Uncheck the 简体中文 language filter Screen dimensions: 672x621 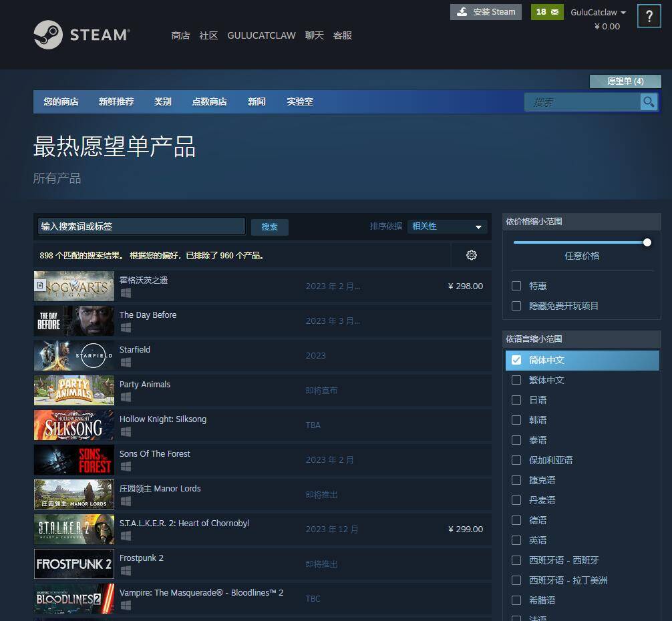click(516, 360)
